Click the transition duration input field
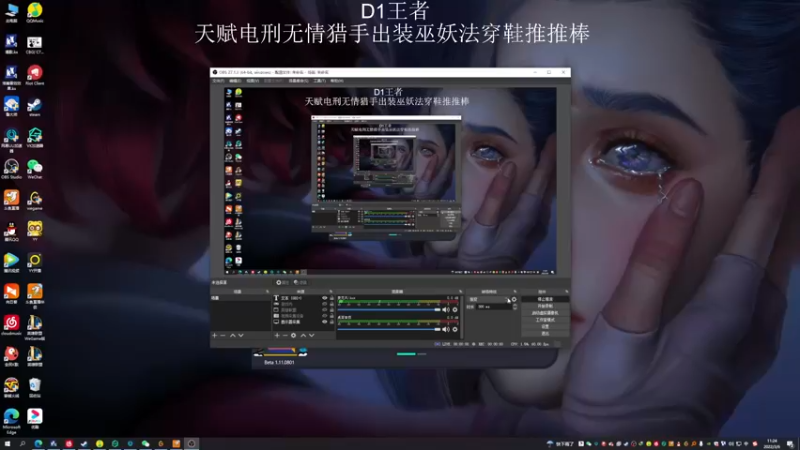This screenshot has height=450, width=800. 494,307
